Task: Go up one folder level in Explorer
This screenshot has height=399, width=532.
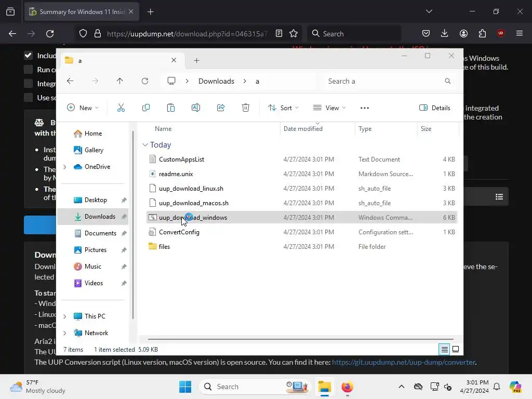Action: tap(120, 81)
